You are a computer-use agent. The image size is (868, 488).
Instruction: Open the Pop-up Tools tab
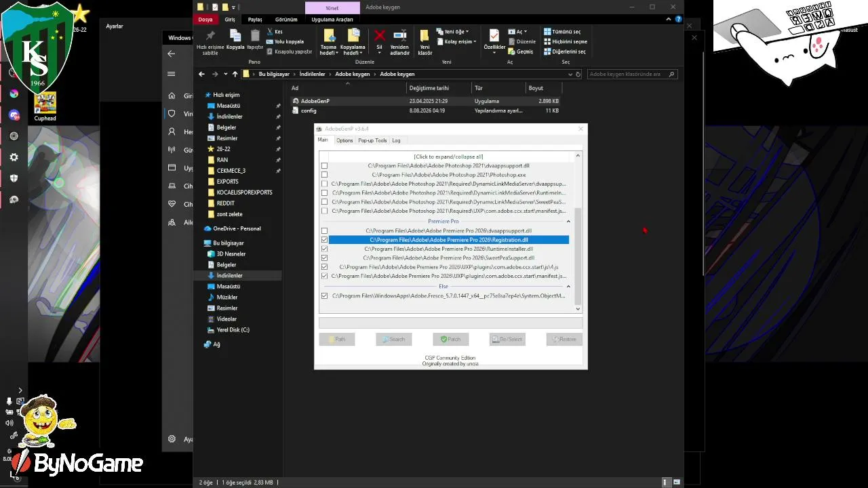[372, 140]
